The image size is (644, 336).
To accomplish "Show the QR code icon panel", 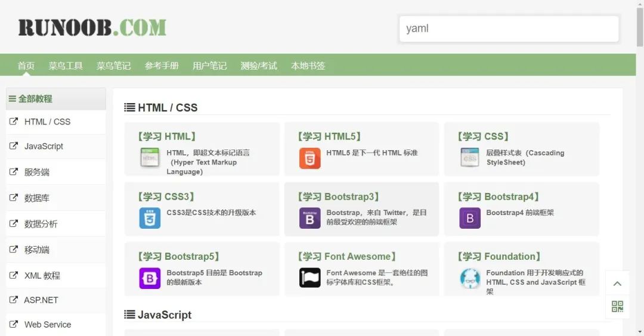I will click(x=617, y=307).
